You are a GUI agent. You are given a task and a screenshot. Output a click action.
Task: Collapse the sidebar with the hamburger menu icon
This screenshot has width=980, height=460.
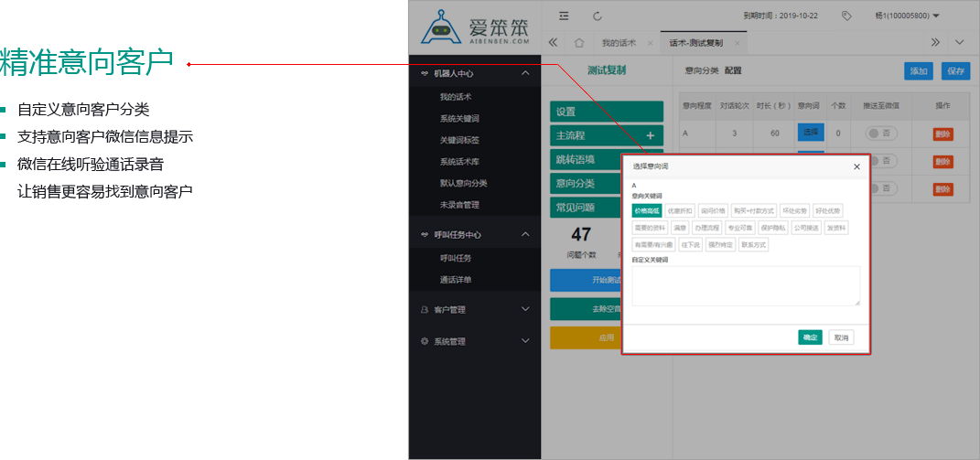click(564, 16)
